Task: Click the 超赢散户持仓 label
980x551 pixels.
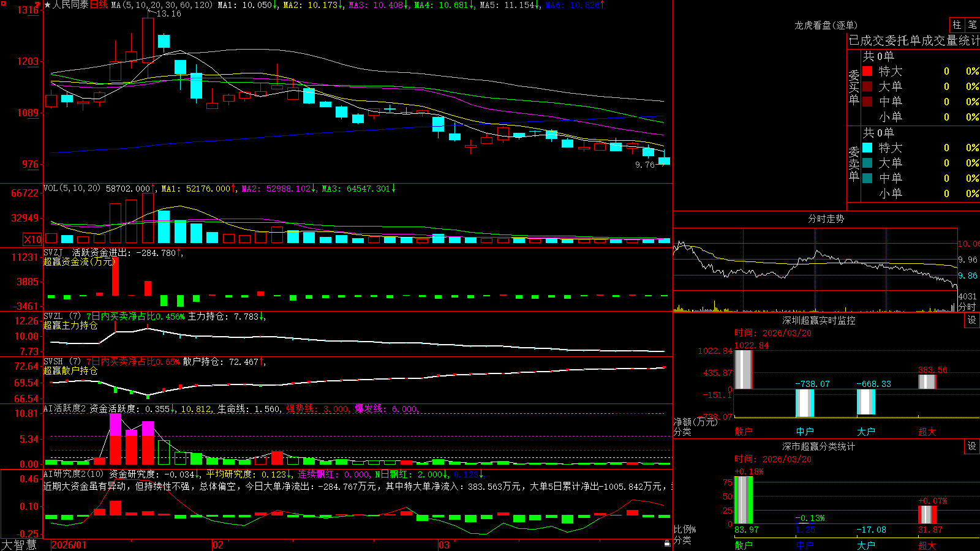Action: [x=70, y=370]
